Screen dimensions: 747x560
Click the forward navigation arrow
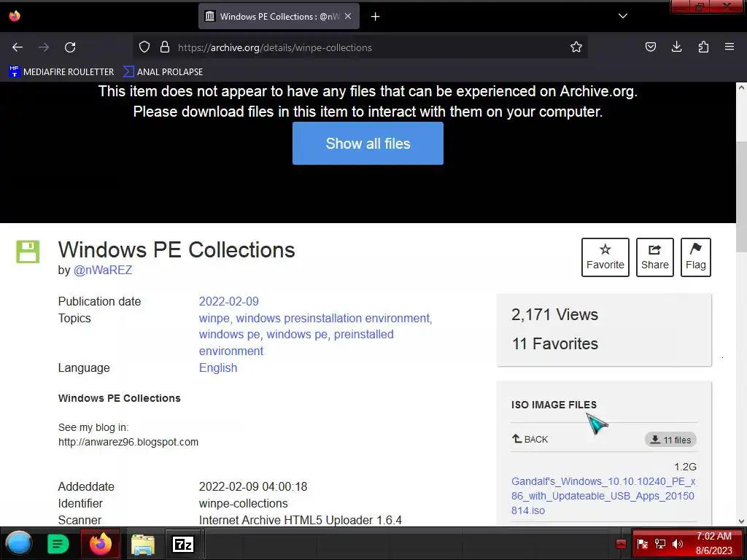tap(44, 47)
